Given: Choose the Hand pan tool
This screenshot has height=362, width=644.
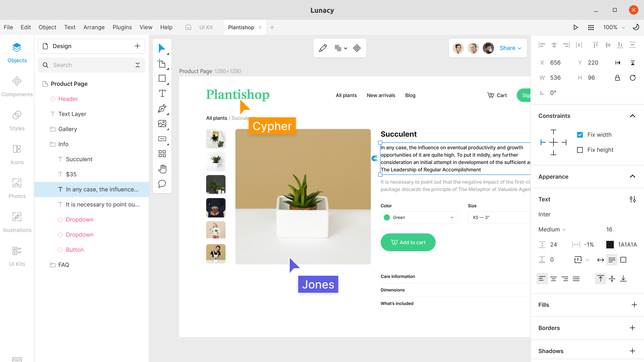Looking at the screenshot, I should [162, 169].
